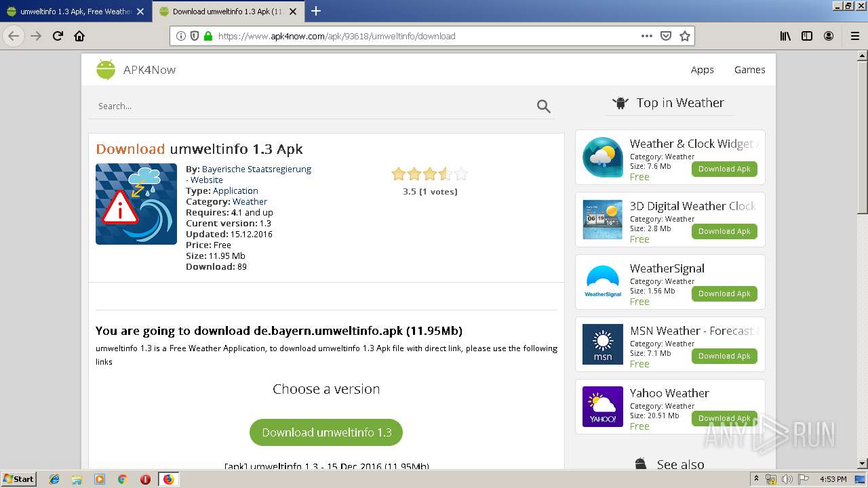Open the developer Website link

tap(207, 180)
